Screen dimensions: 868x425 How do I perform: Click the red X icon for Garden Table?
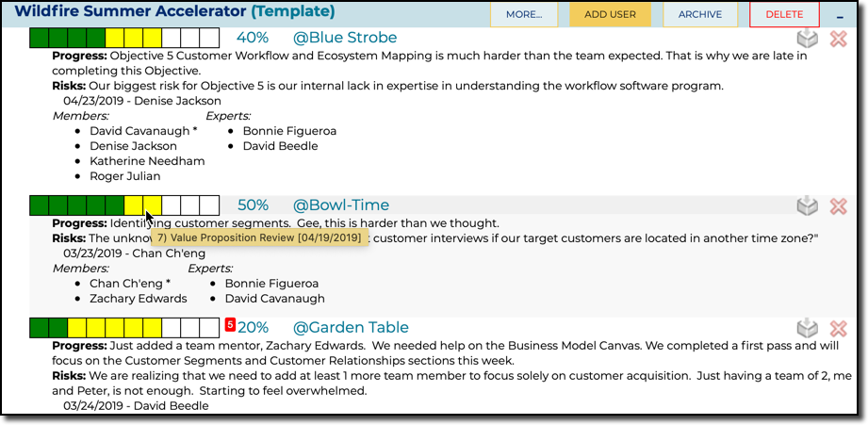(838, 328)
